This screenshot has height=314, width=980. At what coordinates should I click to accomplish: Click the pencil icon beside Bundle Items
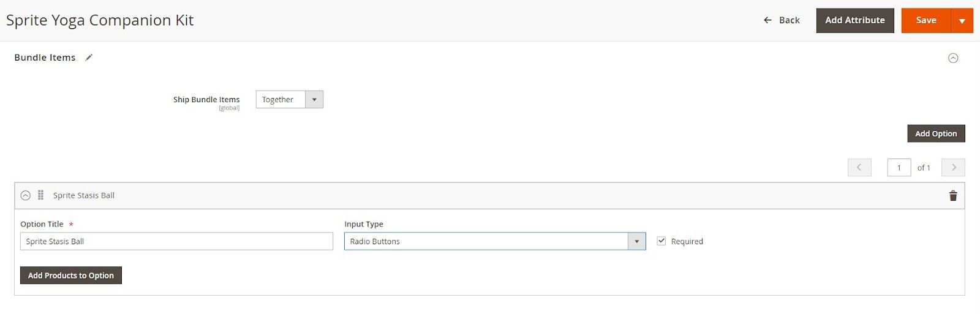pyautogui.click(x=89, y=57)
